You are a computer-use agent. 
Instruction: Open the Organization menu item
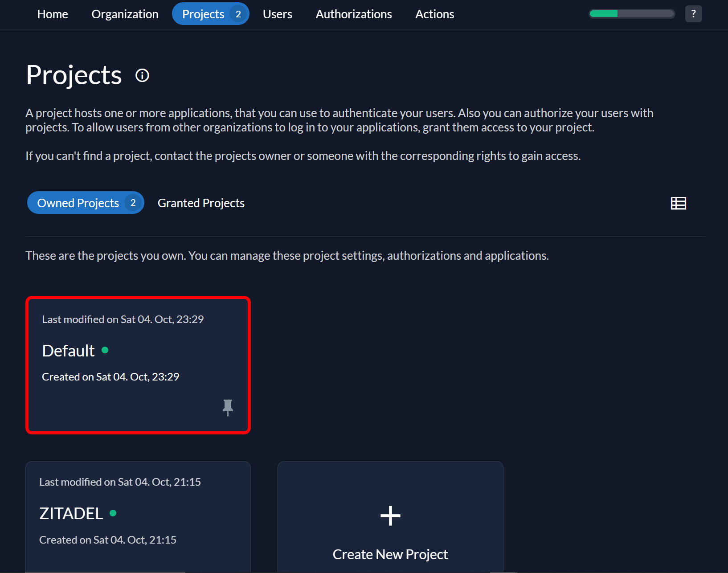click(x=125, y=14)
